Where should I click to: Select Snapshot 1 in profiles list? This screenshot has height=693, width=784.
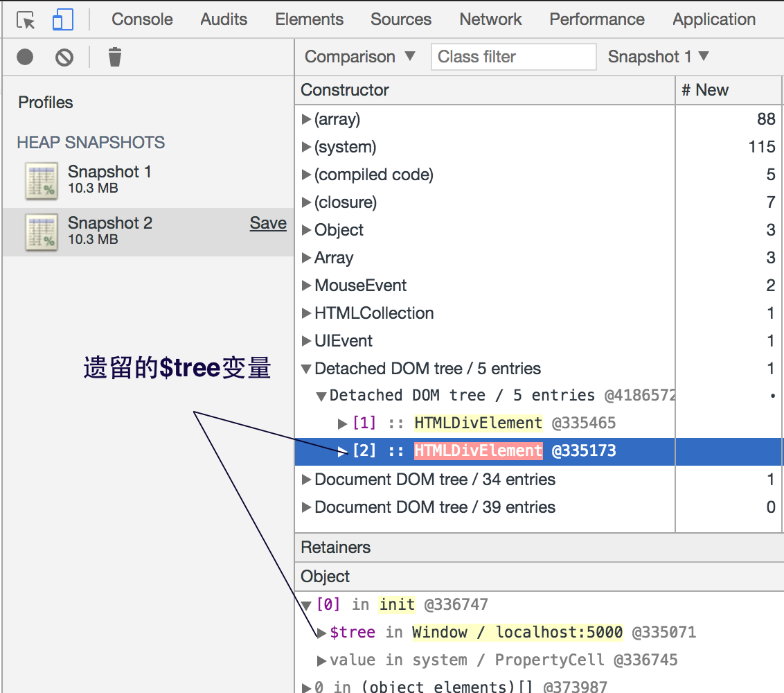coord(148,181)
